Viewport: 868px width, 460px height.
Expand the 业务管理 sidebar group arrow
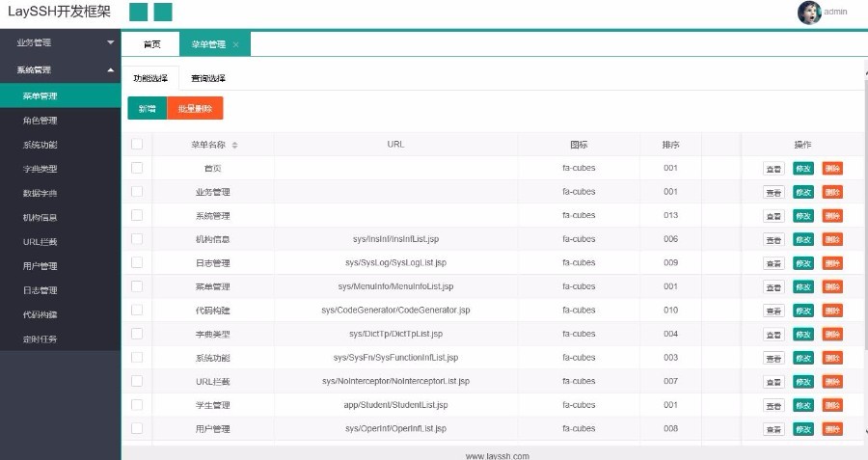110,42
